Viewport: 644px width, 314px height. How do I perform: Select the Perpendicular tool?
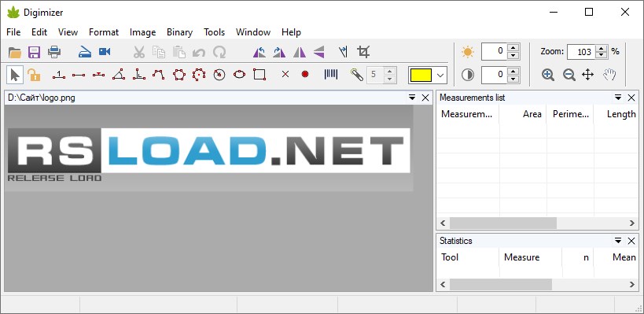(x=139, y=75)
